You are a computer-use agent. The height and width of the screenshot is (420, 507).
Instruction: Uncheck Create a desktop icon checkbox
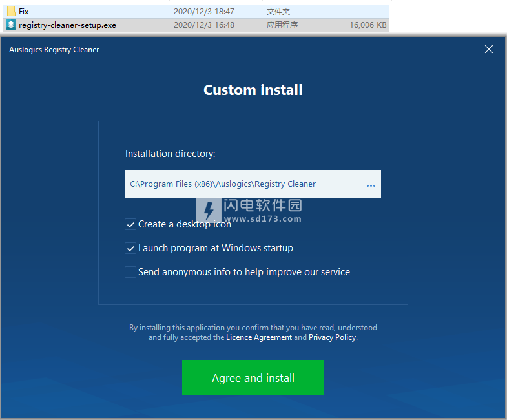130,225
